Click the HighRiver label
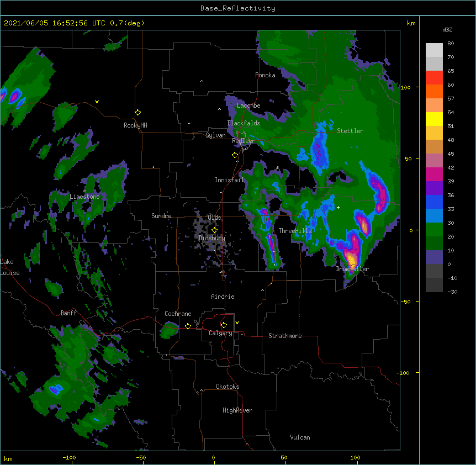 pyautogui.click(x=237, y=410)
